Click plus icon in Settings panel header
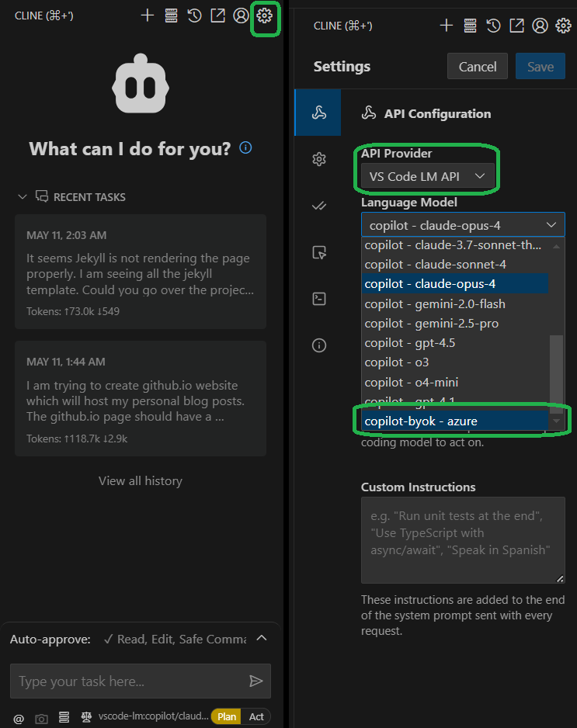577x728 pixels. coord(447,26)
